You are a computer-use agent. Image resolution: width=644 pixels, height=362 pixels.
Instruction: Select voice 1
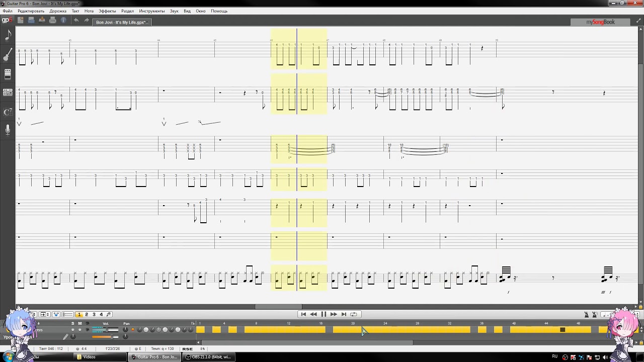[79, 314]
